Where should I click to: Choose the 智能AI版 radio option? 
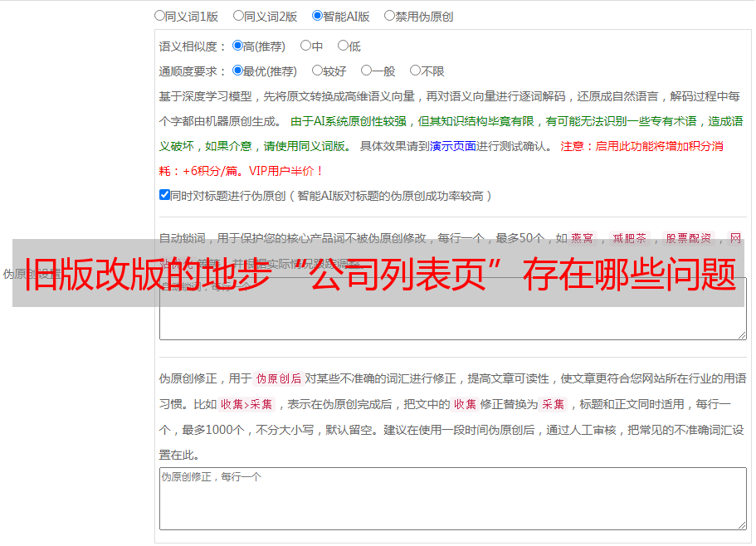317,16
